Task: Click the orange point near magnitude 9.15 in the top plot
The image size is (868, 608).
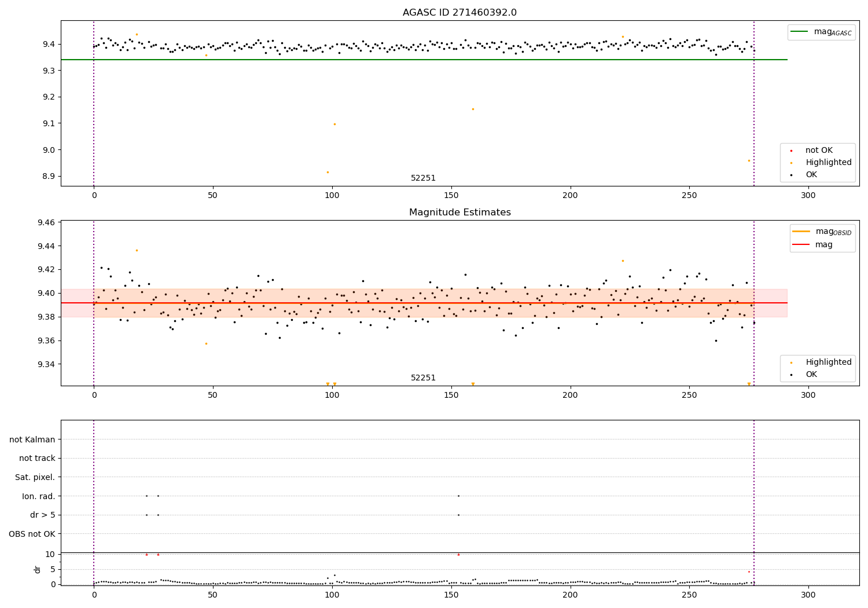Action: pyautogui.click(x=473, y=109)
